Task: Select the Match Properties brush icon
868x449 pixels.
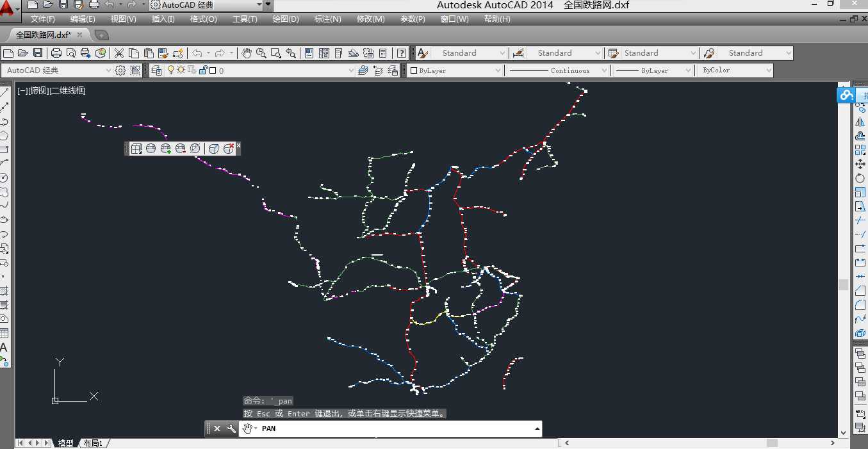Action: (x=163, y=53)
